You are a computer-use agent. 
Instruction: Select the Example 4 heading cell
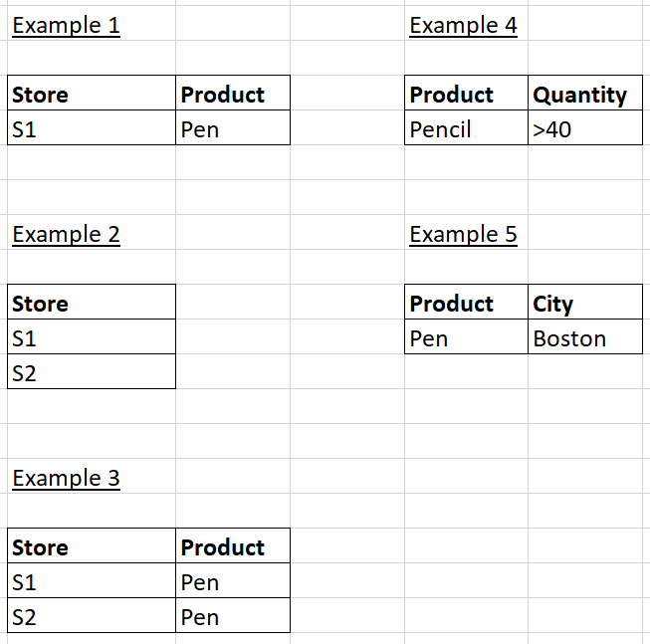pos(463,25)
